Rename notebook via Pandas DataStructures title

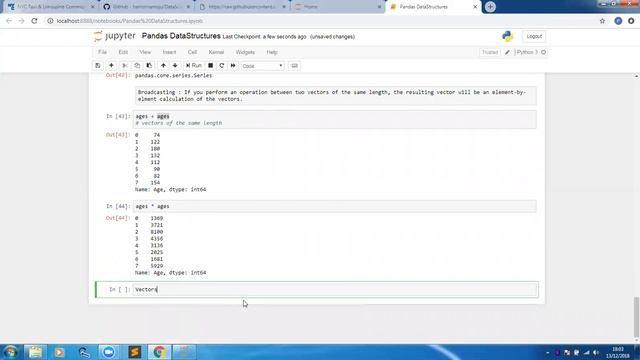(181, 36)
